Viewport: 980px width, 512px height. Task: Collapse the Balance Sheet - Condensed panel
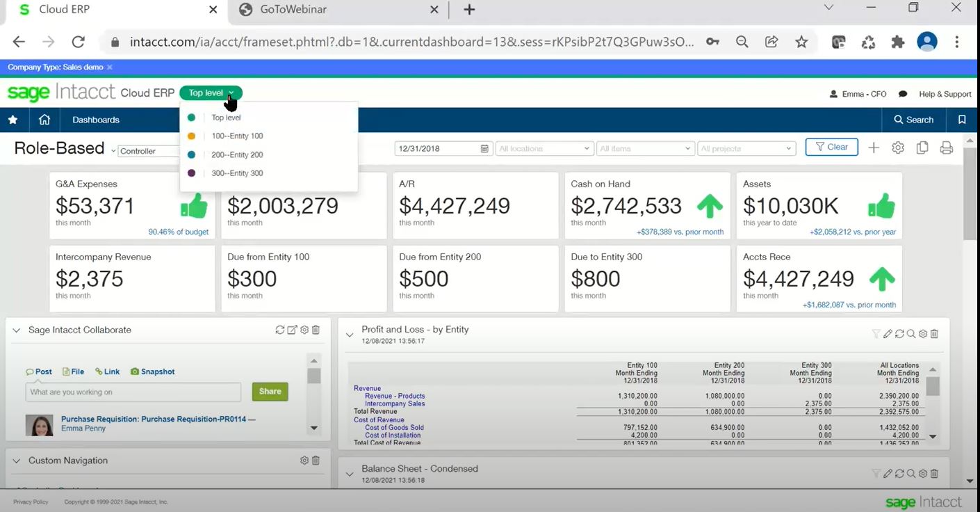[x=350, y=474]
